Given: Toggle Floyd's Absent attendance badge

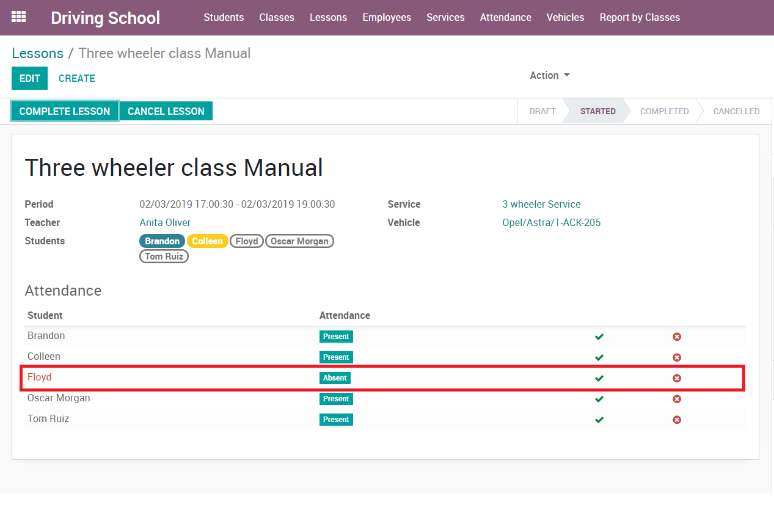Looking at the screenshot, I should (335, 378).
